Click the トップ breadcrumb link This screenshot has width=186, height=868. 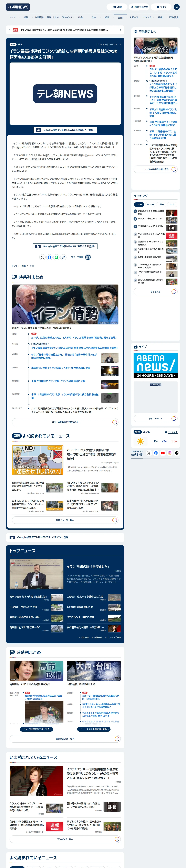click(14, 266)
